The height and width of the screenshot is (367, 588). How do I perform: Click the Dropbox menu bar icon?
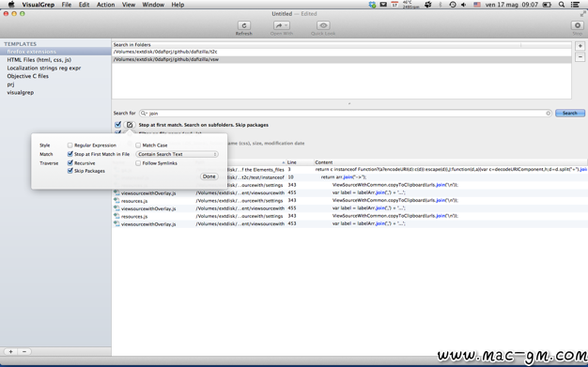372,5
